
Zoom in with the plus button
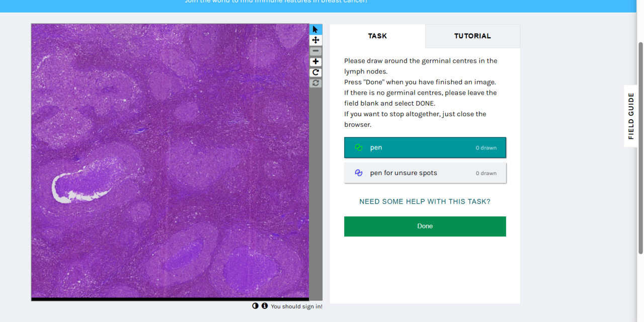(x=315, y=62)
